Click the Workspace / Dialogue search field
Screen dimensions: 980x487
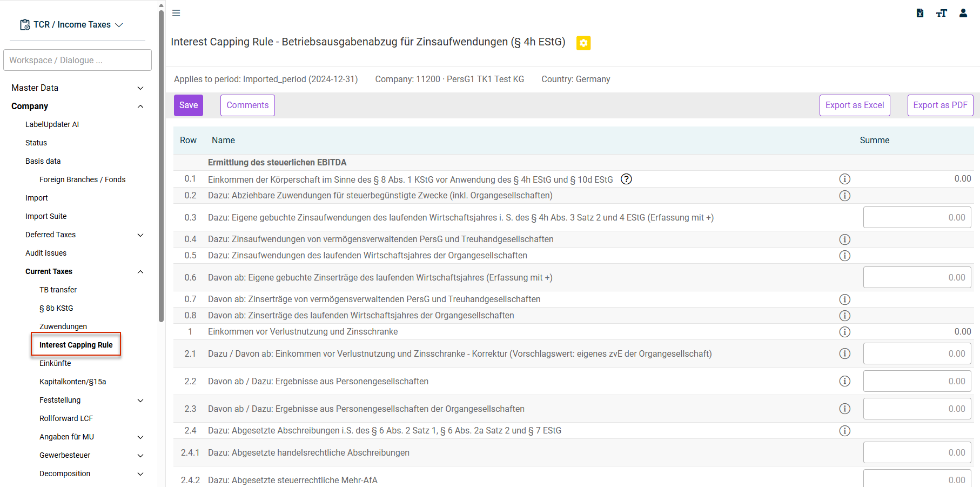click(77, 60)
